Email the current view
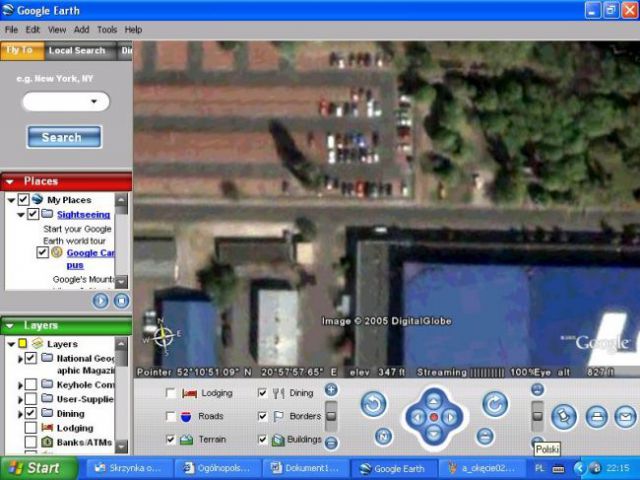The image size is (640, 480). coord(625,417)
